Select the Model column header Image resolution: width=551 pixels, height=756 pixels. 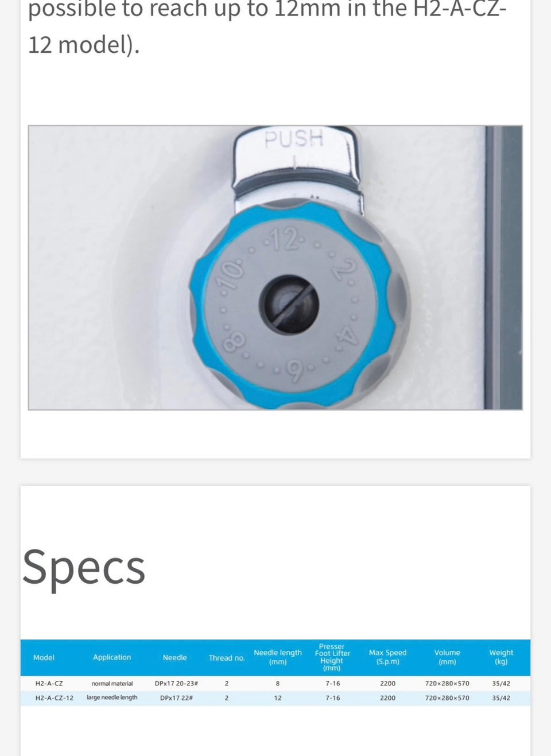(44, 657)
